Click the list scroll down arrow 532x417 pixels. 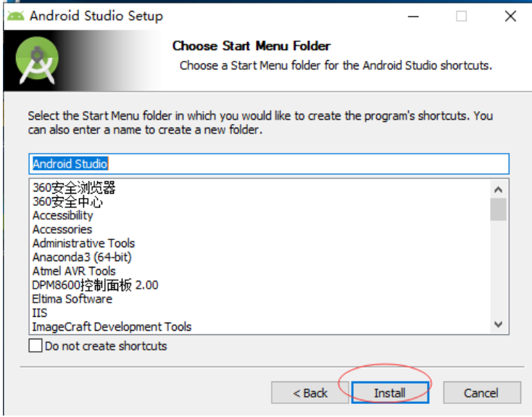pyautogui.click(x=498, y=324)
